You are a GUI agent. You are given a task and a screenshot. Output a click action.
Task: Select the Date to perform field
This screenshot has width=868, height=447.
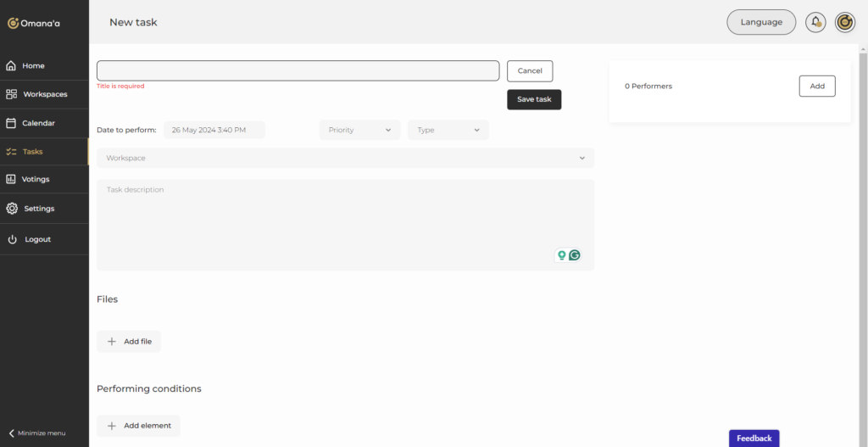click(x=214, y=130)
